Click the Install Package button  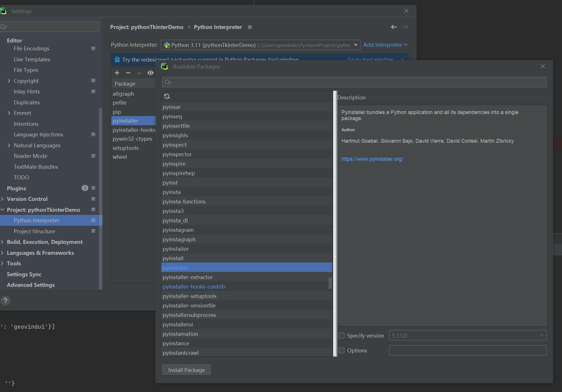tap(186, 370)
